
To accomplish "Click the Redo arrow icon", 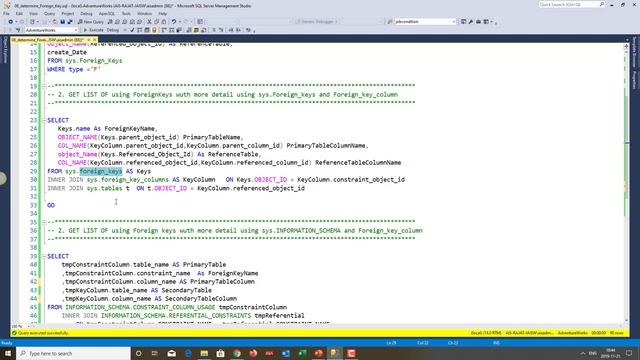I will pos(186,22).
